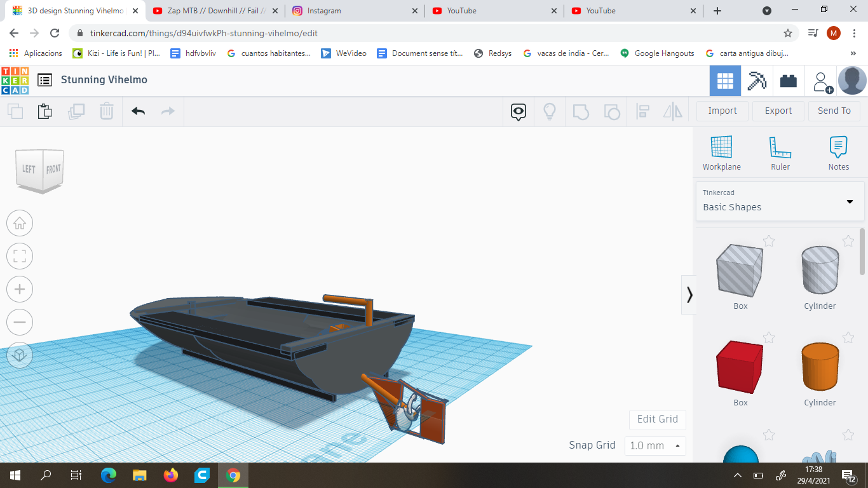Click the Duplicate and repeat icon
The image size is (868, 488).
click(x=76, y=111)
